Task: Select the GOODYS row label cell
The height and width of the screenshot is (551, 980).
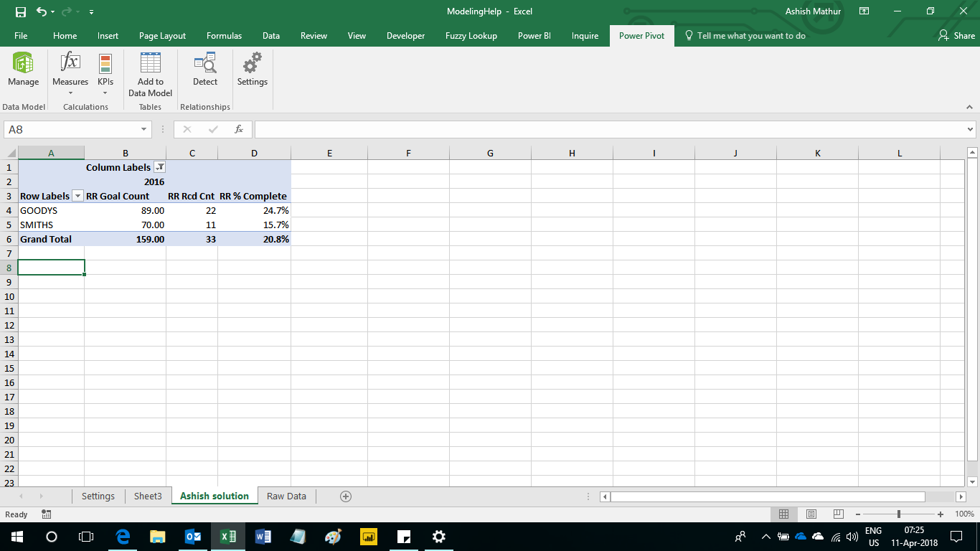Action: [51, 210]
